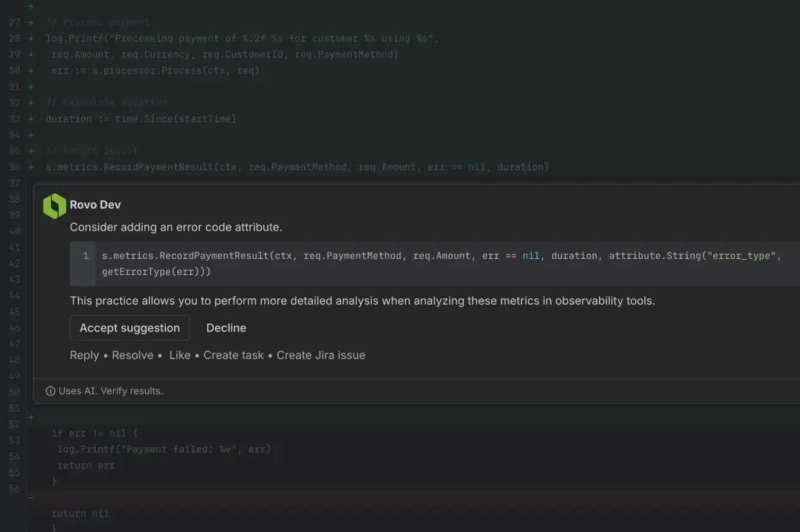Select line number 1 in suggestion block

coord(86,256)
